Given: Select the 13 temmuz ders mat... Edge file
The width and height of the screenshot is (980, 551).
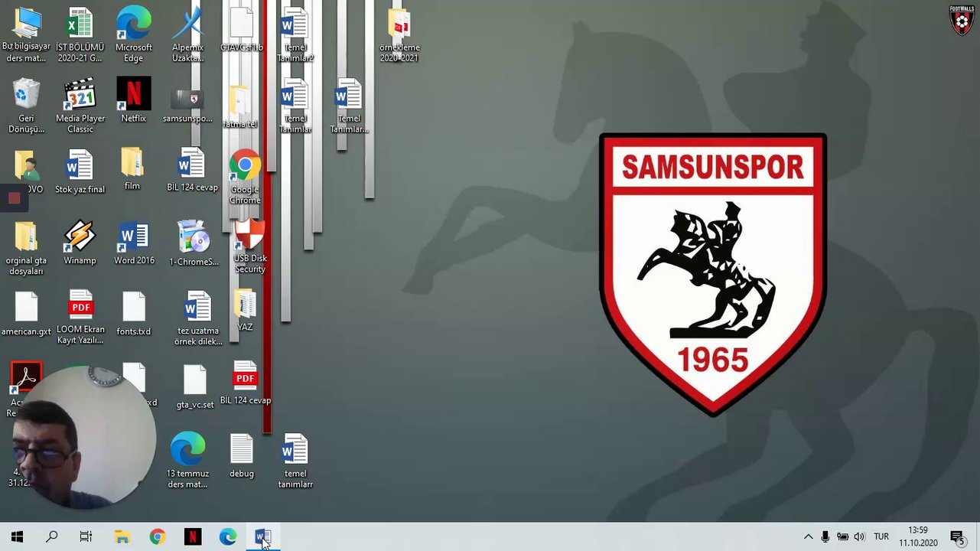Looking at the screenshot, I should (187, 460).
